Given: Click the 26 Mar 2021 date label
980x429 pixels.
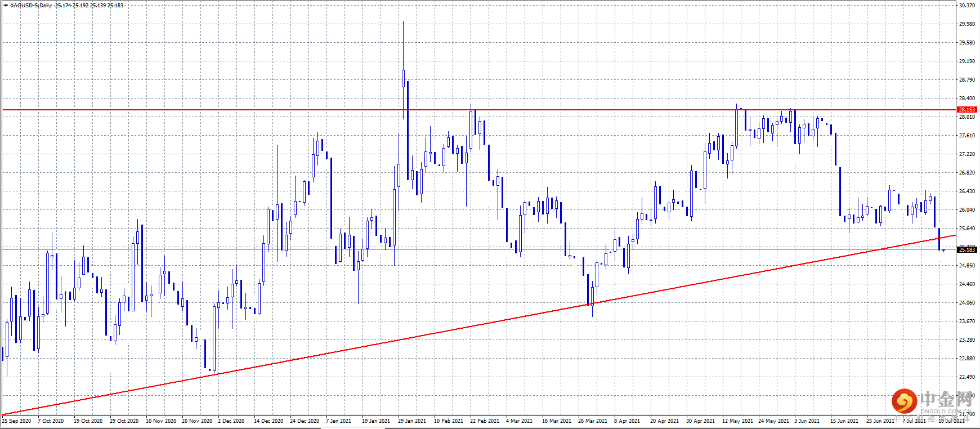Looking at the screenshot, I should coord(593,421).
